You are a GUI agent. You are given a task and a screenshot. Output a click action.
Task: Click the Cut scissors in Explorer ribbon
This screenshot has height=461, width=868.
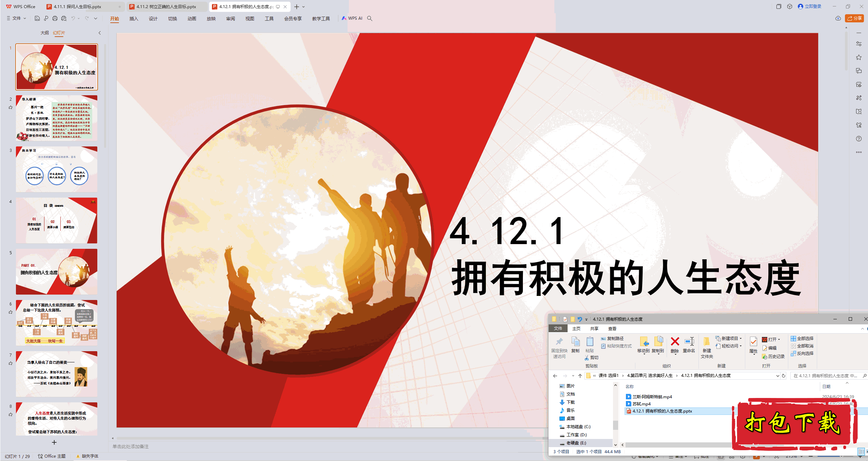pos(587,358)
